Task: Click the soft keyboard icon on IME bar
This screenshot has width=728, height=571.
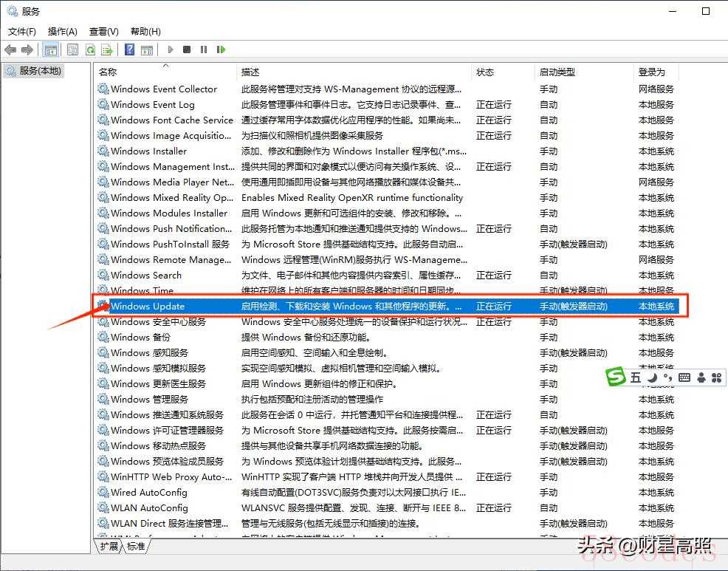Action: click(684, 377)
